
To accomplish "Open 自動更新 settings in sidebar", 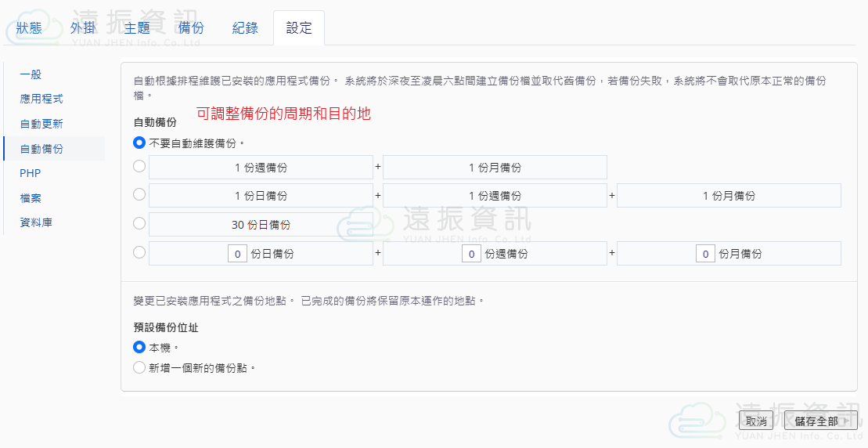I will [41, 124].
